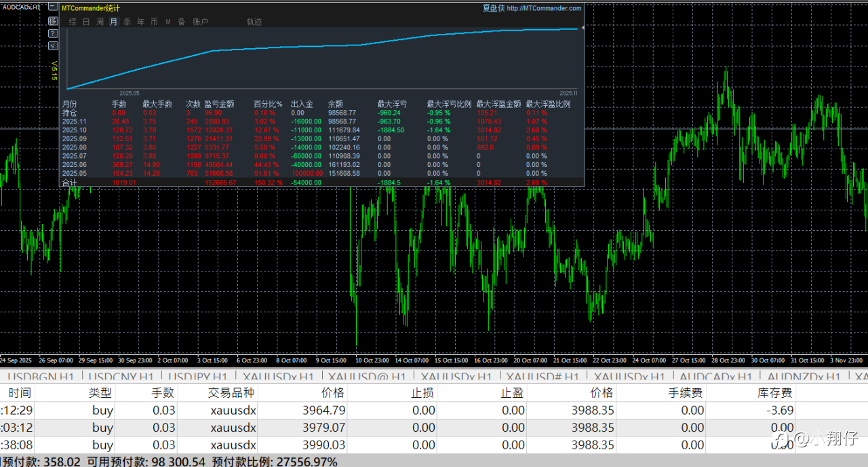Click the '移' move panel icon
This screenshot has height=467, width=868.
53,21
